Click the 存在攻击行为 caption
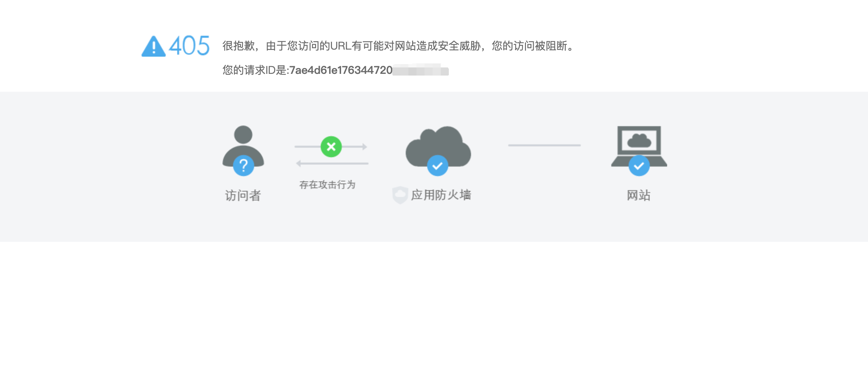The width and height of the screenshot is (868, 373). pos(327,184)
